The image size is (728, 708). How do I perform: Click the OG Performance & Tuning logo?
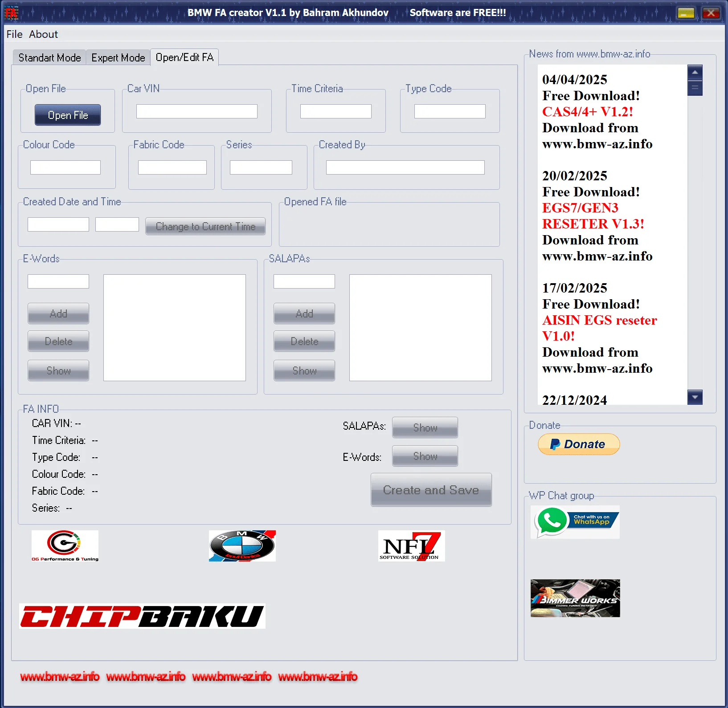[65, 546]
